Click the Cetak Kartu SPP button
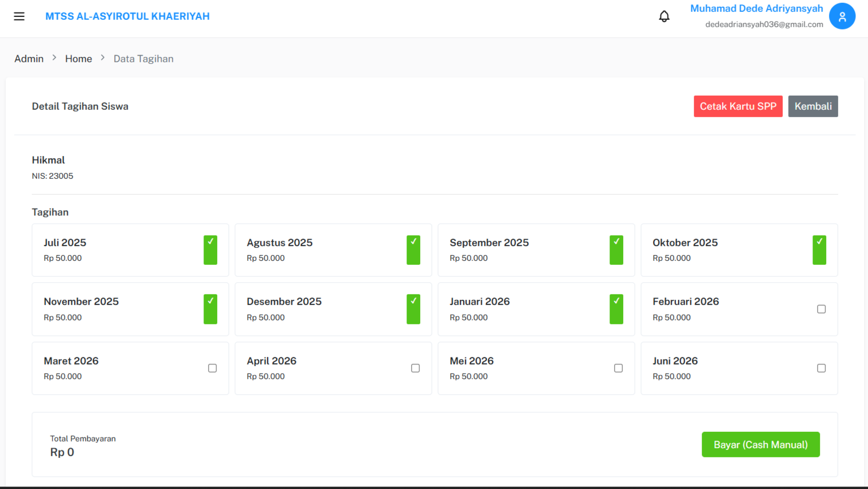The width and height of the screenshot is (868, 489). pyautogui.click(x=738, y=106)
